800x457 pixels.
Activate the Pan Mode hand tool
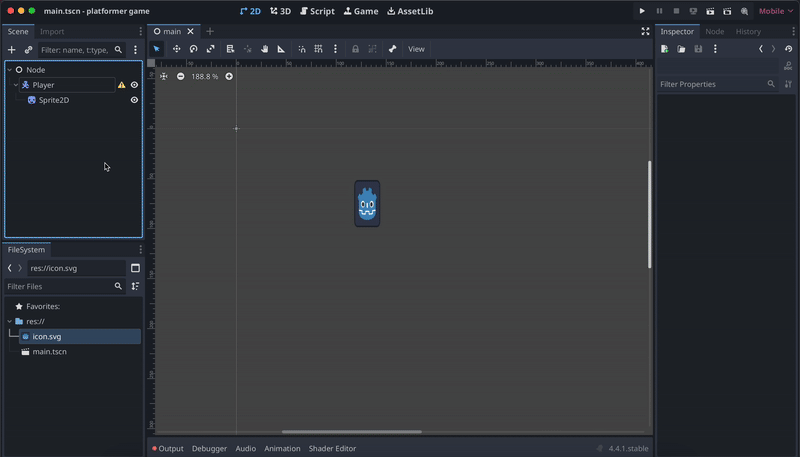[264, 49]
